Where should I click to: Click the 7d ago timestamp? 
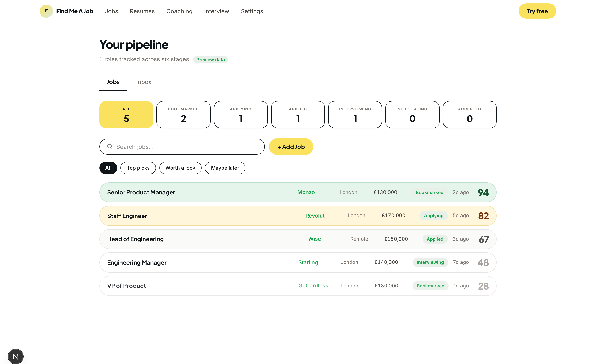coord(461,262)
